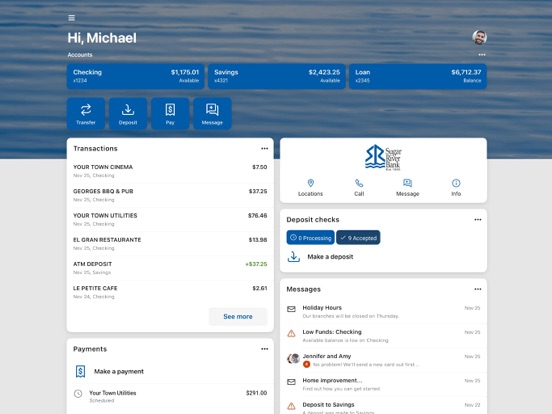Open YOUR TOWN CINEMA transaction
The width and height of the screenshot is (552, 414).
tap(170, 171)
